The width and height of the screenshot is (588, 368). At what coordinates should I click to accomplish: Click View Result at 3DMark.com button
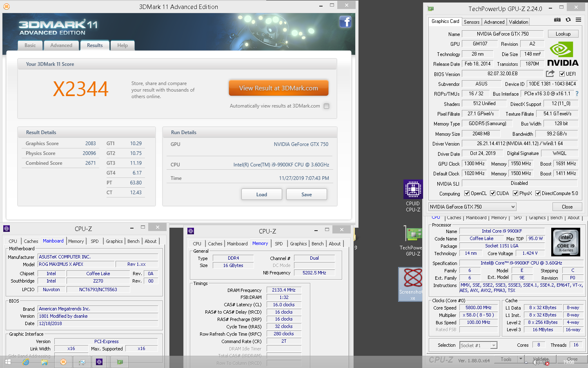(278, 88)
